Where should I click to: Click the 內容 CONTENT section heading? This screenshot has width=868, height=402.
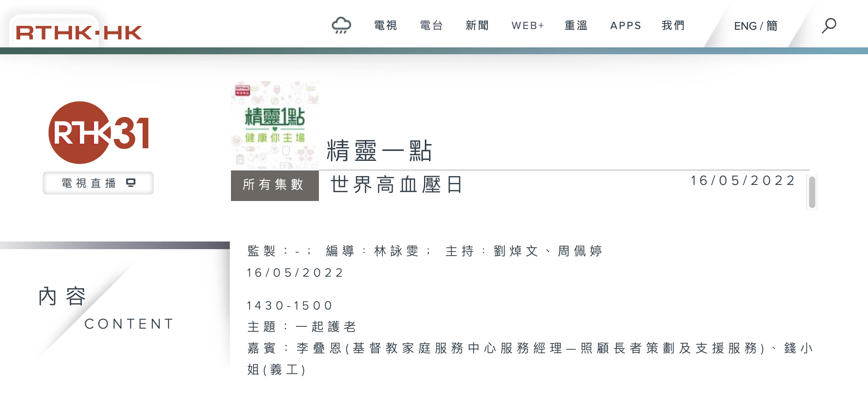point(106,308)
